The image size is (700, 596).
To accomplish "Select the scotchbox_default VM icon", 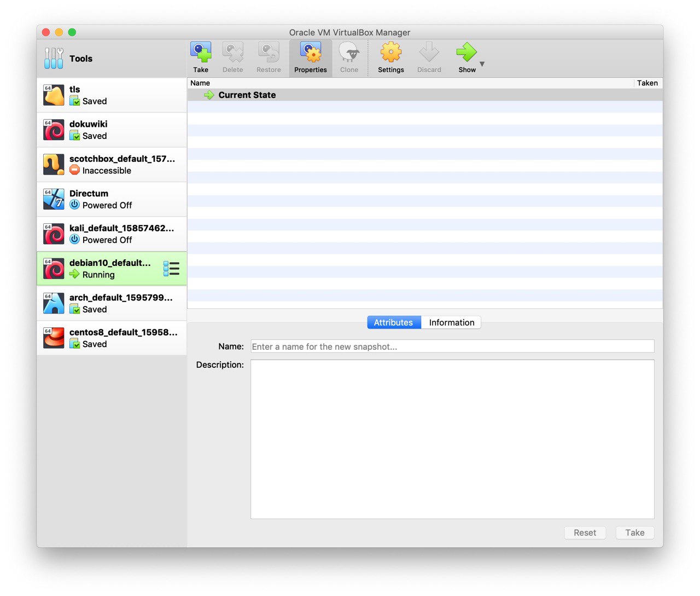I will click(x=54, y=164).
